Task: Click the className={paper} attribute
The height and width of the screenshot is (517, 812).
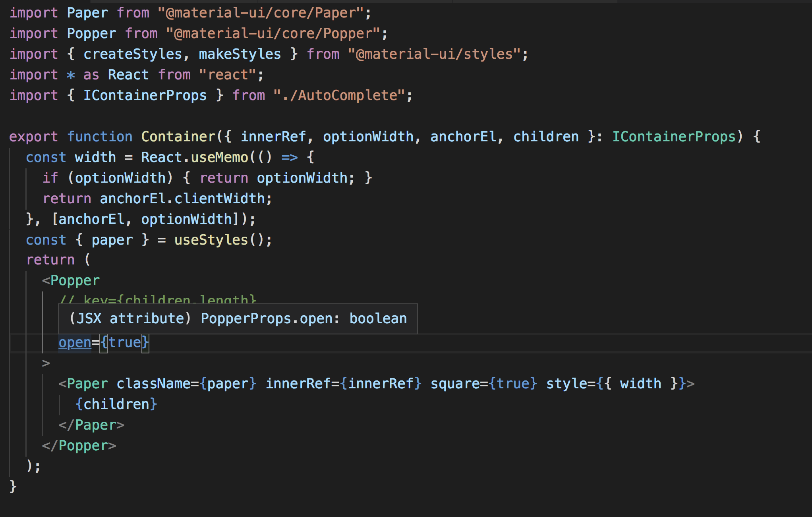Action: 186,383
